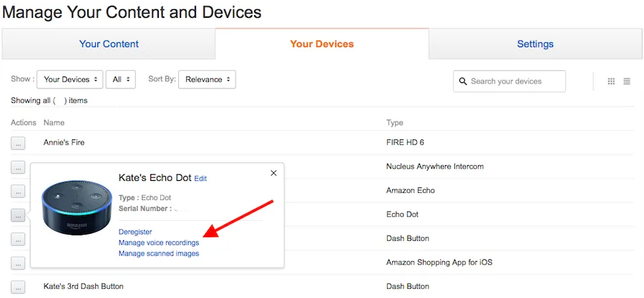This screenshot has width=644, height=298.
Task: Select the Your Devices tab
Action: [x=322, y=44]
